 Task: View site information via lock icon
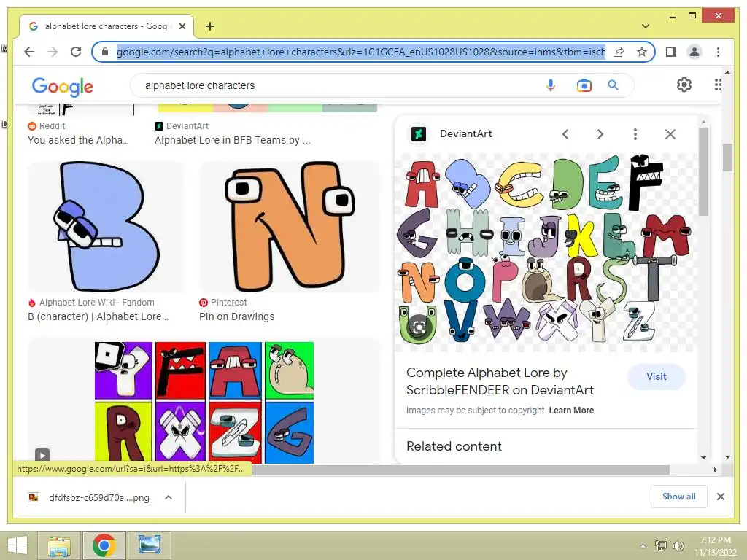click(105, 52)
